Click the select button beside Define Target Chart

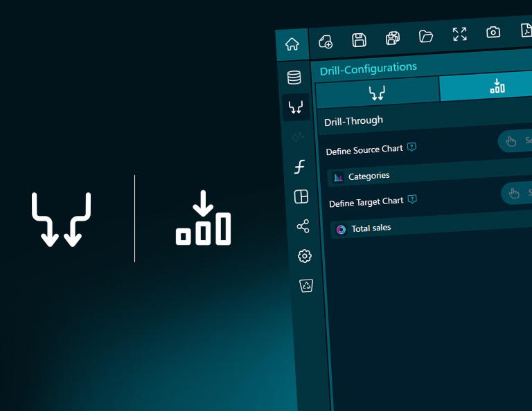[517, 193]
